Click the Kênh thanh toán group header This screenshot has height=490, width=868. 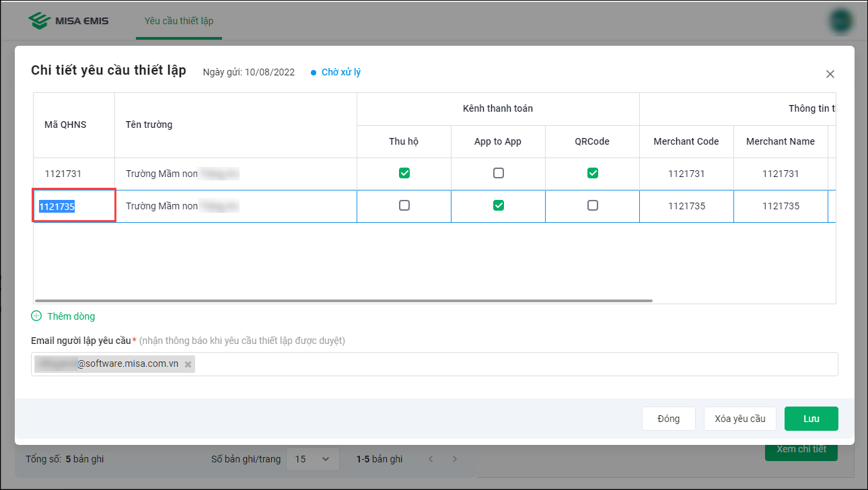[498, 108]
